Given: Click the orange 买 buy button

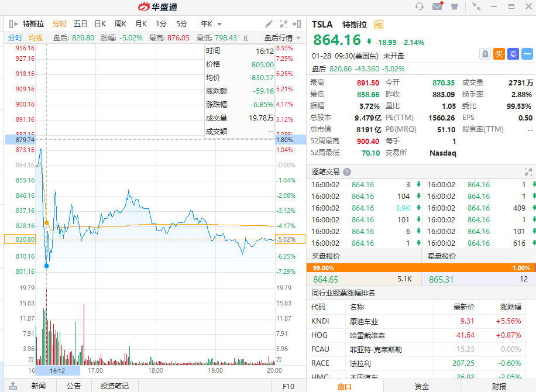Looking at the screenshot, I should tap(499, 54).
